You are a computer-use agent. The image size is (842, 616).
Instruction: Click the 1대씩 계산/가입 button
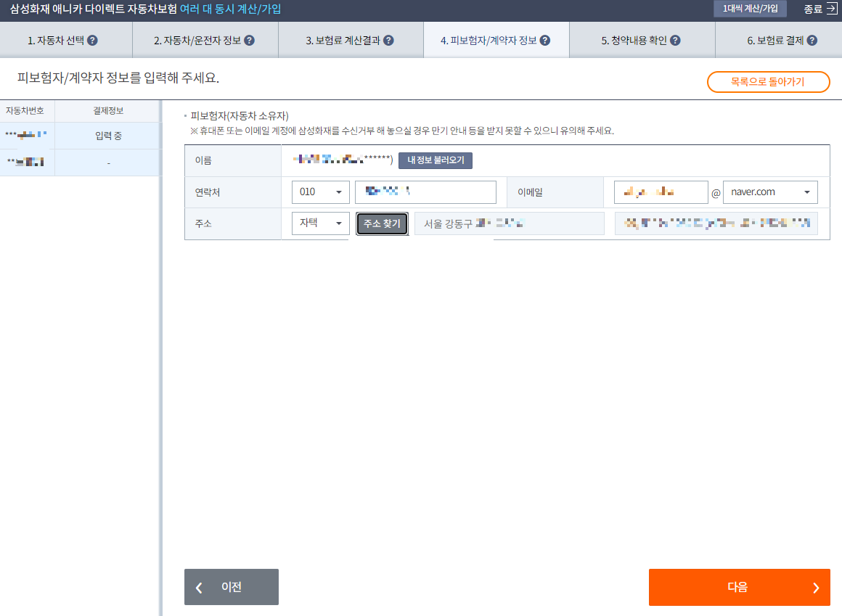750,9
